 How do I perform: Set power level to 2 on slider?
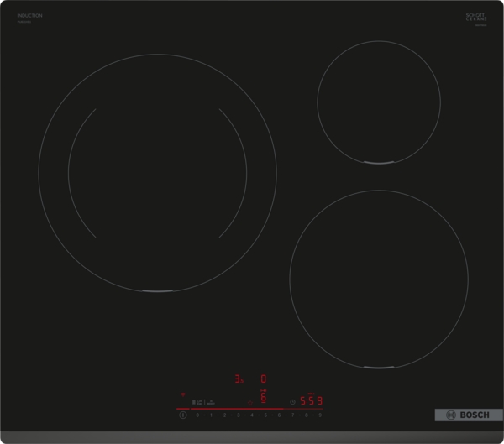pos(225,415)
